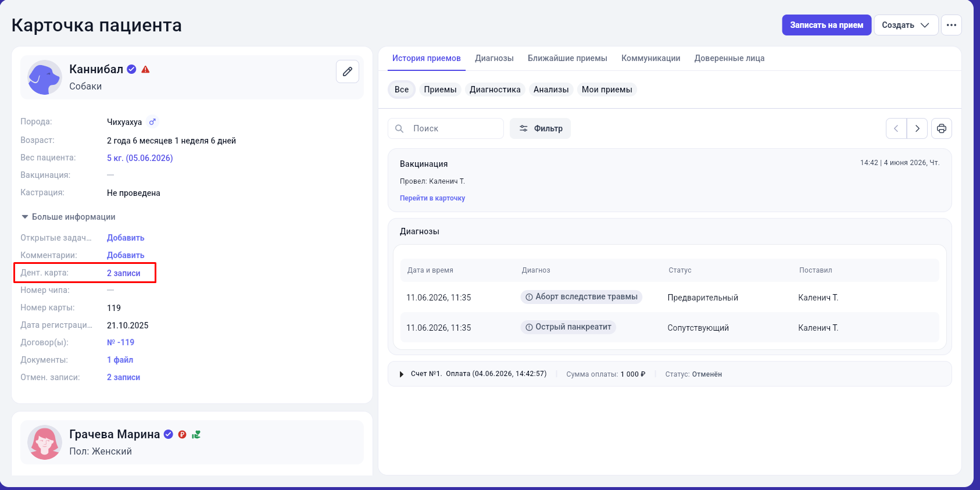Open Документы 1 файл link

pos(120,360)
